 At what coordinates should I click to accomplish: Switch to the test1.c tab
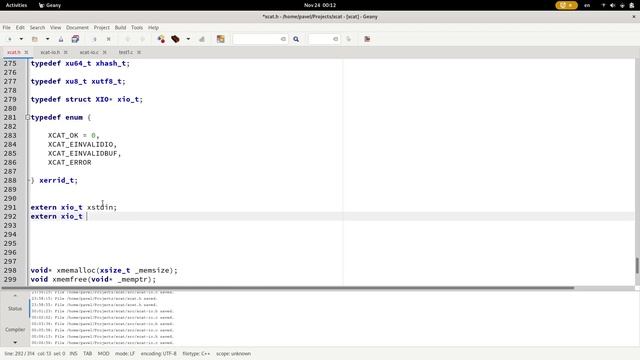(126, 52)
